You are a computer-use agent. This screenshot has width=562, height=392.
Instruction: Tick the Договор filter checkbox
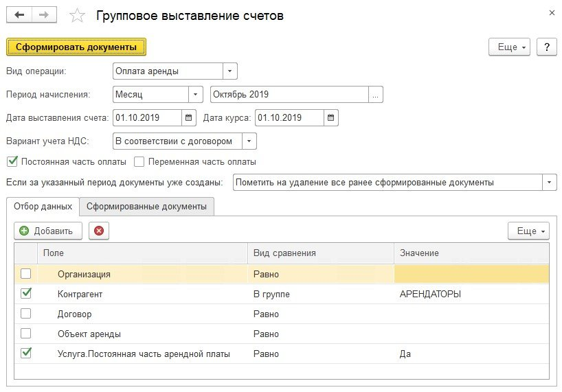(26, 314)
